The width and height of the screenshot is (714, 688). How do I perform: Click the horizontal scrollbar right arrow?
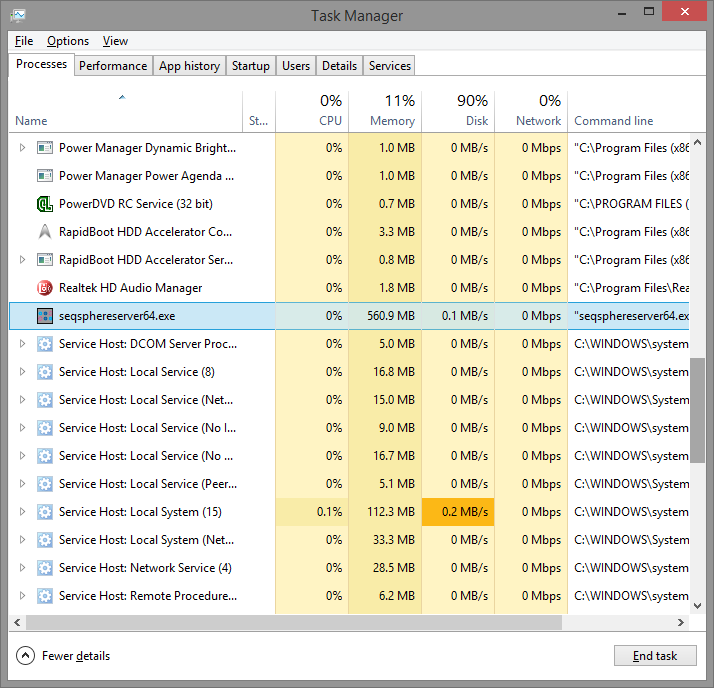coord(681,622)
